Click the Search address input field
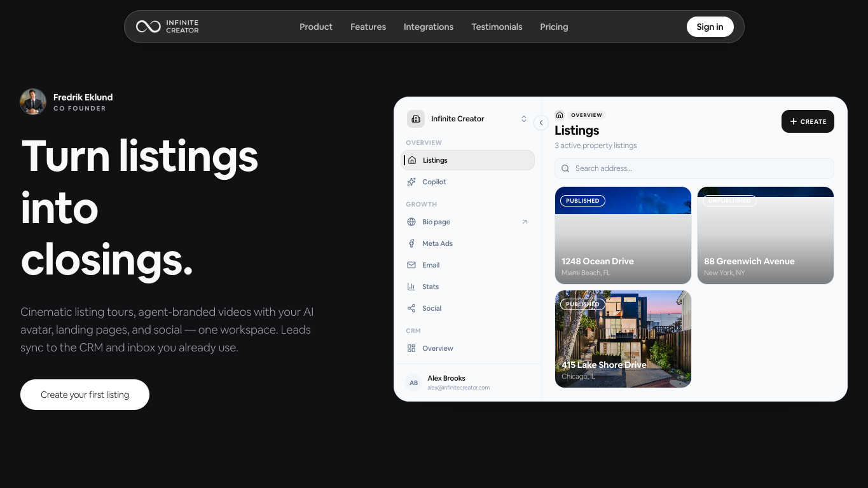This screenshot has height=488, width=868. pyautogui.click(x=694, y=168)
